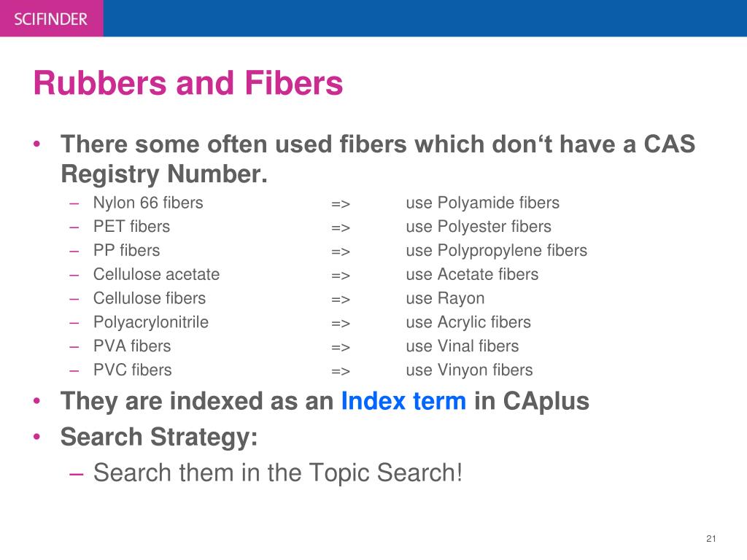Viewport: 747px width, 560px height.
Task: Click the 'PVA fibers' entry
Action: 132,346
